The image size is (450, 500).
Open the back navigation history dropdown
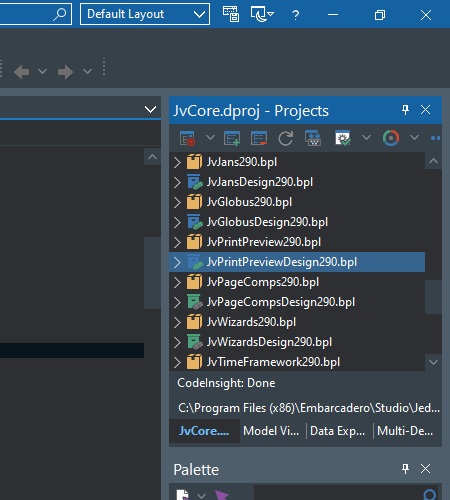(x=42, y=71)
